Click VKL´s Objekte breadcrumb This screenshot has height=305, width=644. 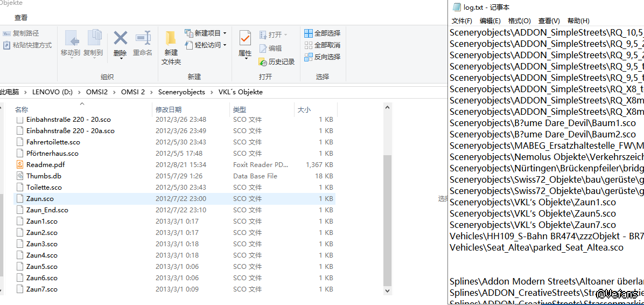[241, 92]
